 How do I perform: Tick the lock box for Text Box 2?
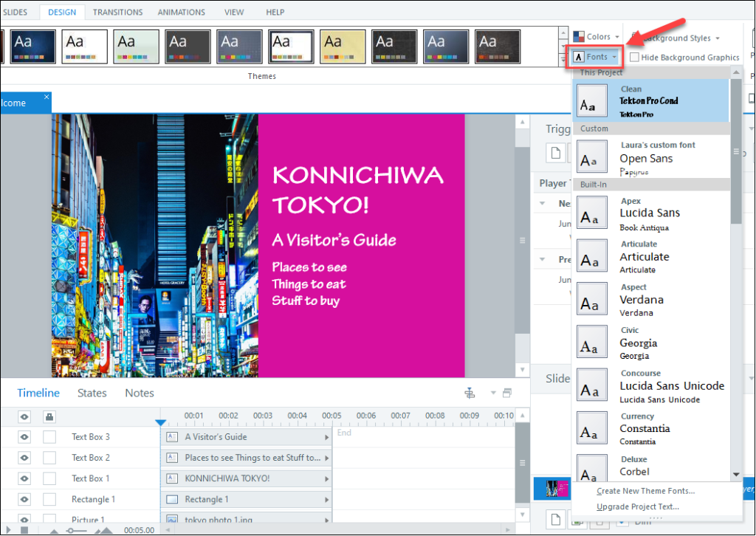[49, 458]
